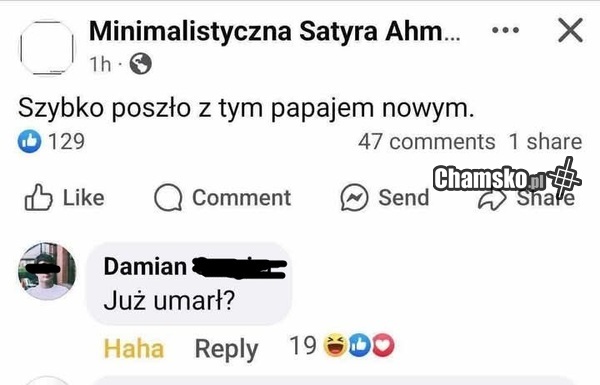Click the laughing emoji reaction on comment
600x385 pixels.
(x=335, y=345)
